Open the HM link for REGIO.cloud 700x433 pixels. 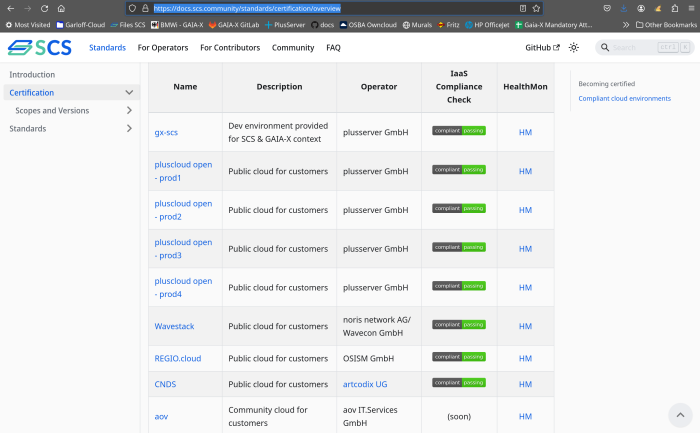tap(525, 358)
